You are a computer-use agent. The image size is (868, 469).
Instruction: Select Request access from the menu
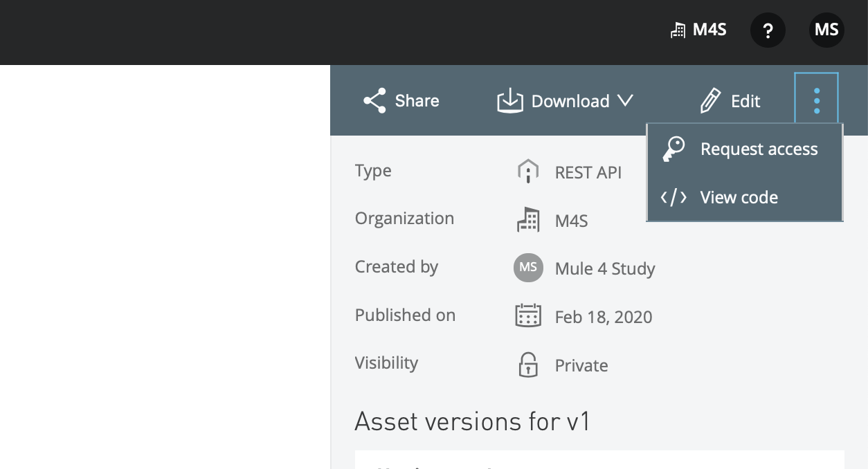point(759,149)
